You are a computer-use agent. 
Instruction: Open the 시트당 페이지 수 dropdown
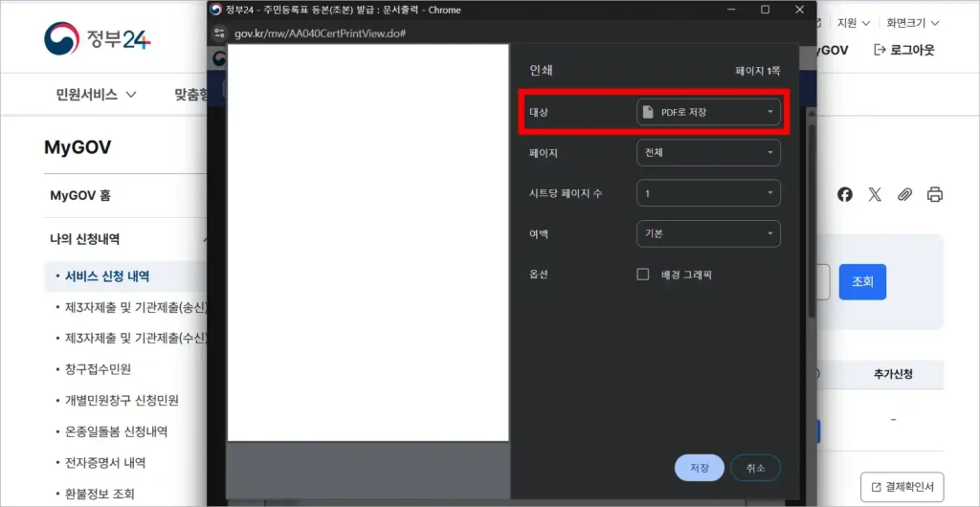click(x=708, y=193)
